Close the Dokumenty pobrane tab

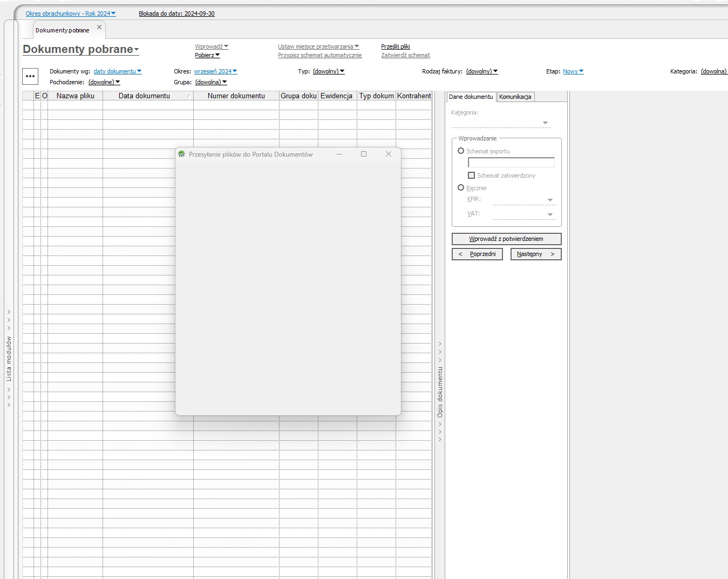tap(99, 27)
